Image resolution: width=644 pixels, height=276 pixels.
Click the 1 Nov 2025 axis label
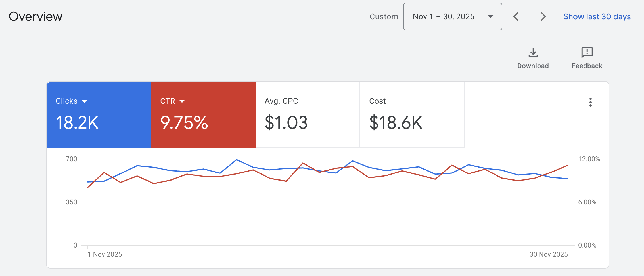click(105, 254)
